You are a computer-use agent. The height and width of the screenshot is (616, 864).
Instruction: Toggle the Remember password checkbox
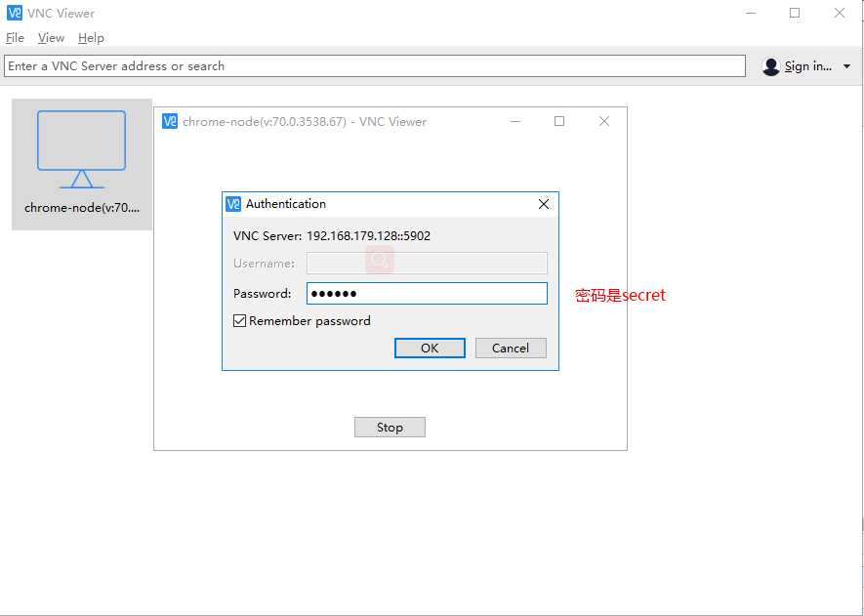(x=240, y=320)
